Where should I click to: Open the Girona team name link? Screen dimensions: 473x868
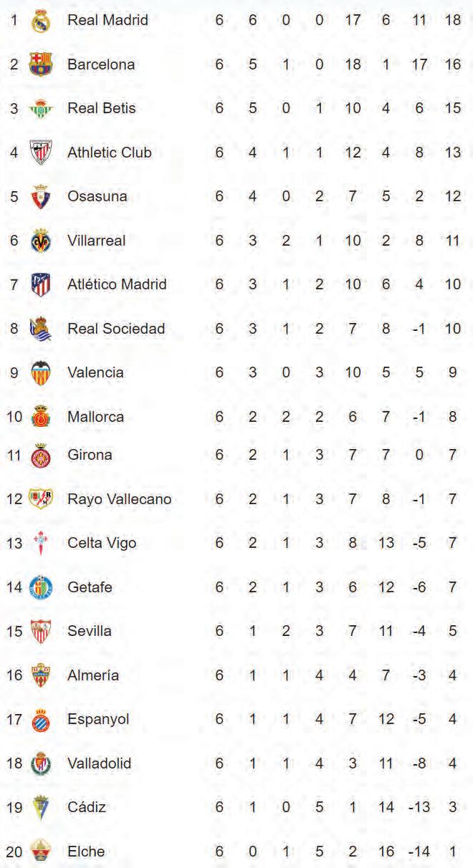(90, 455)
